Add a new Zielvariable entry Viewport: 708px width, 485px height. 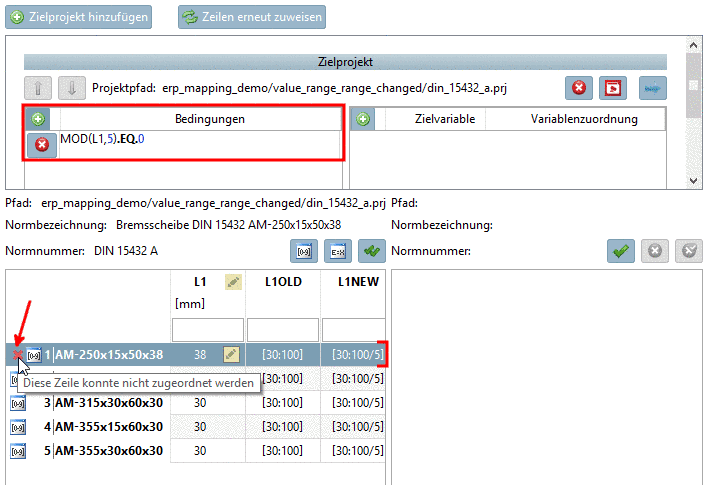point(363,119)
